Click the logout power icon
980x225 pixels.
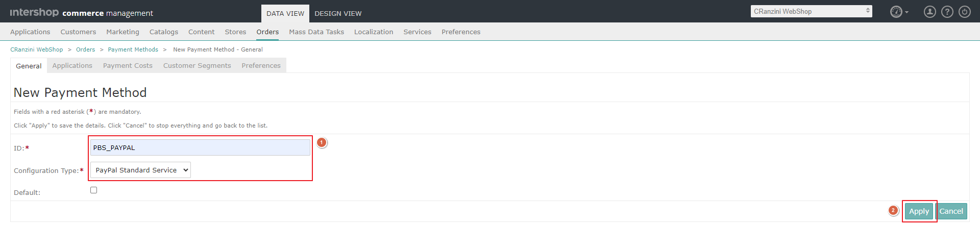tap(965, 12)
